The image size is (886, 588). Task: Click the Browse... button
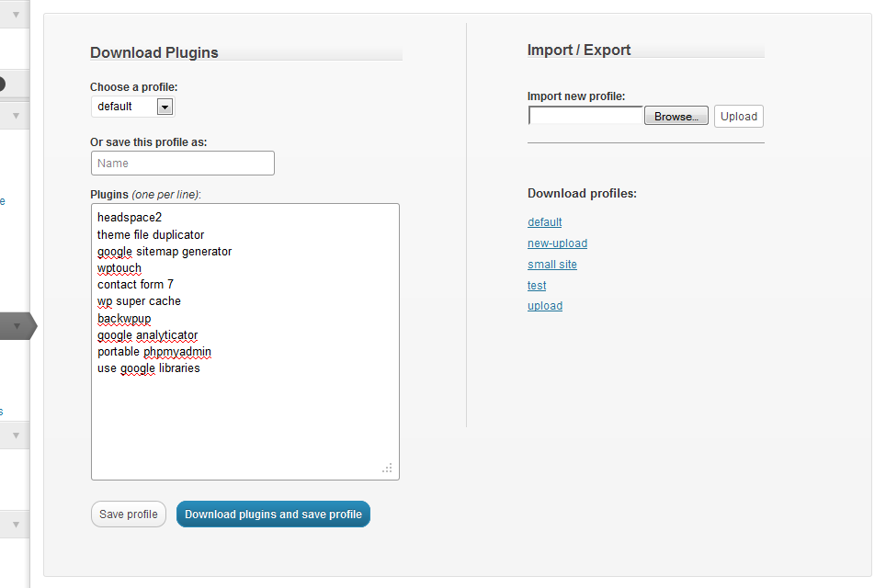click(x=676, y=116)
